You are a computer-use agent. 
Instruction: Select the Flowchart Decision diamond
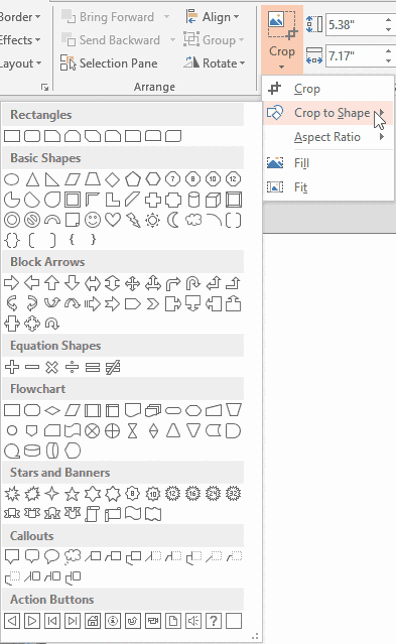click(x=52, y=410)
